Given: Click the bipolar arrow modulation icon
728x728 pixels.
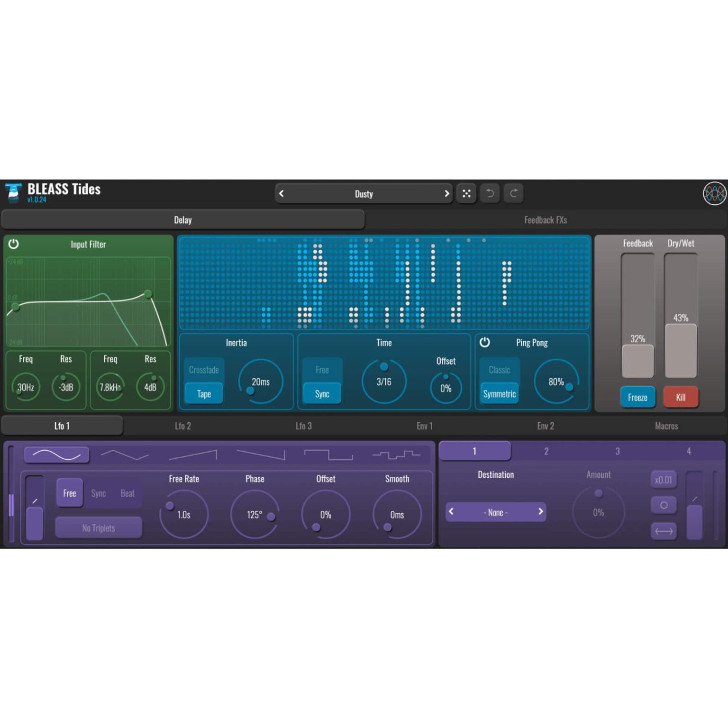Looking at the screenshot, I should (664, 531).
